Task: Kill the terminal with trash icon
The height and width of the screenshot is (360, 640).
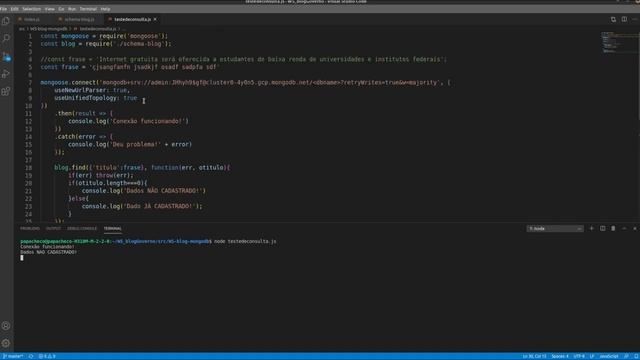Action: point(613,229)
